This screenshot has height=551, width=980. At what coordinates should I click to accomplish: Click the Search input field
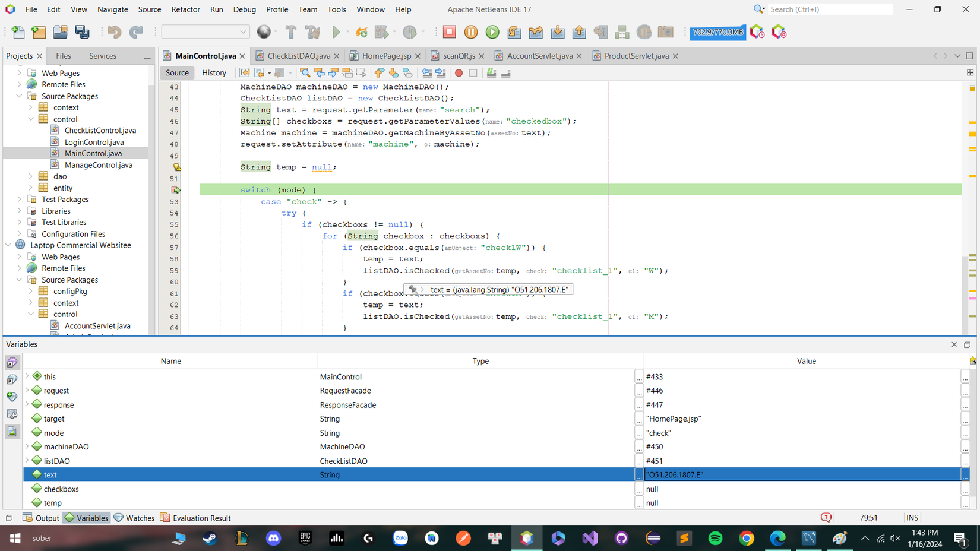pyautogui.click(x=830, y=9)
